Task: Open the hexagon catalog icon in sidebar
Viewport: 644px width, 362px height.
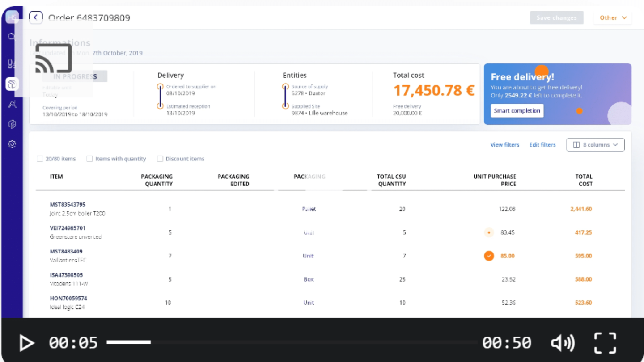Action: coord(12,124)
